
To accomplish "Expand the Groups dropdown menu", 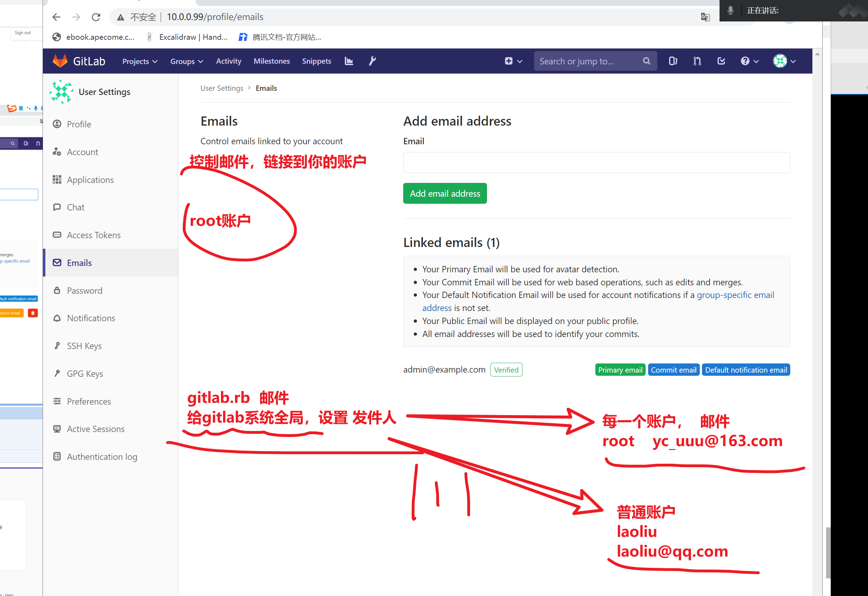I will pos(186,61).
